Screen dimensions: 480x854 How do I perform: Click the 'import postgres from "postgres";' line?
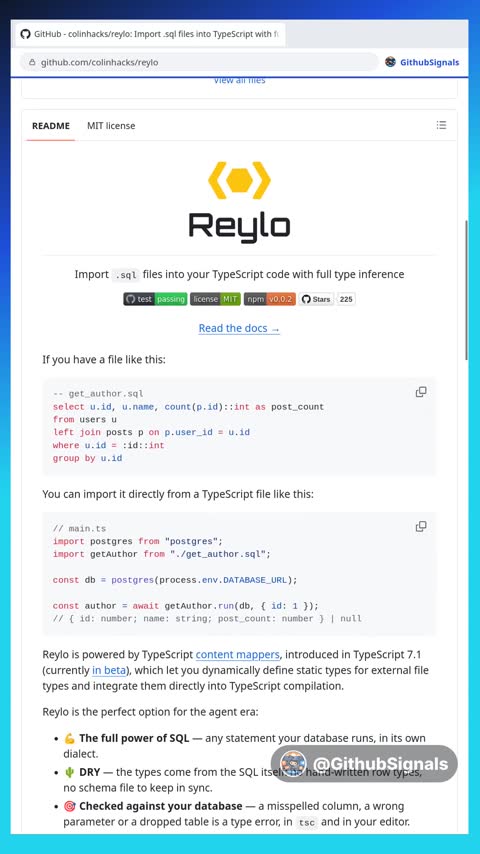click(x=138, y=541)
